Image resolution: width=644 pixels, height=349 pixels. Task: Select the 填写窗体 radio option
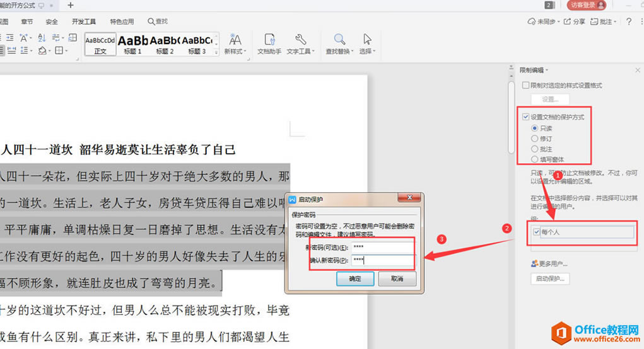(534, 159)
